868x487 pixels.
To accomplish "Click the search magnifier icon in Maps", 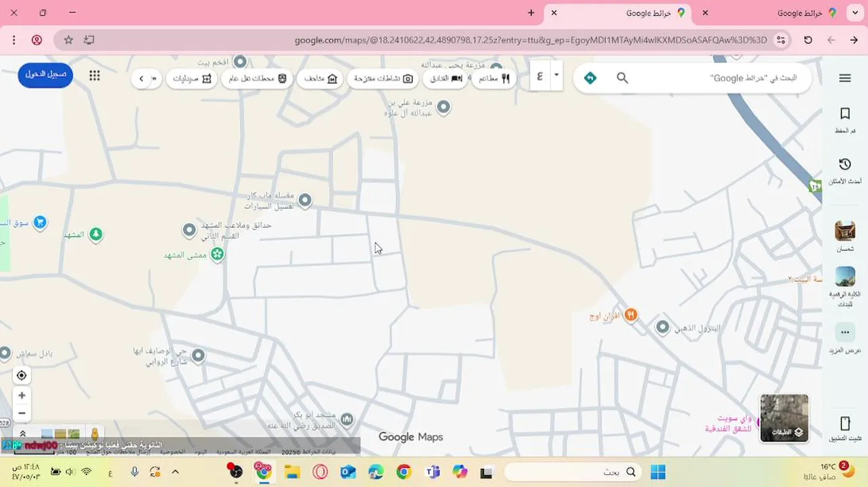I will coord(623,78).
